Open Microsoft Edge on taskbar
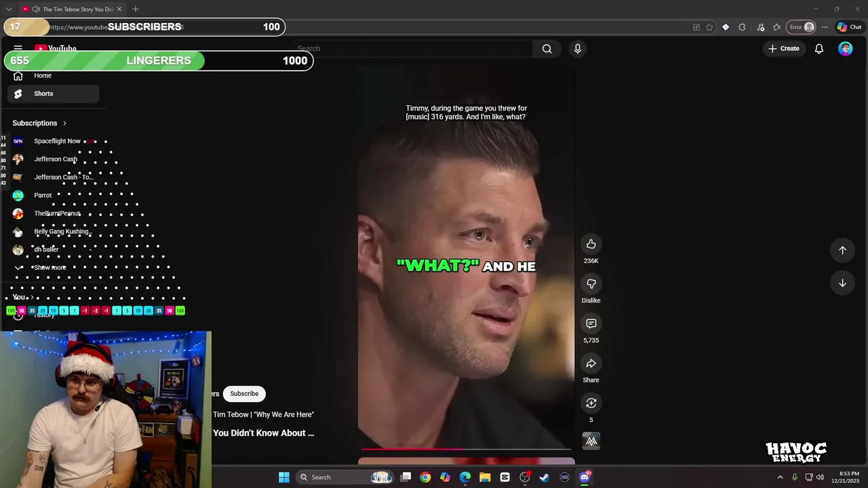868x488 pixels. pyautogui.click(x=465, y=477)
